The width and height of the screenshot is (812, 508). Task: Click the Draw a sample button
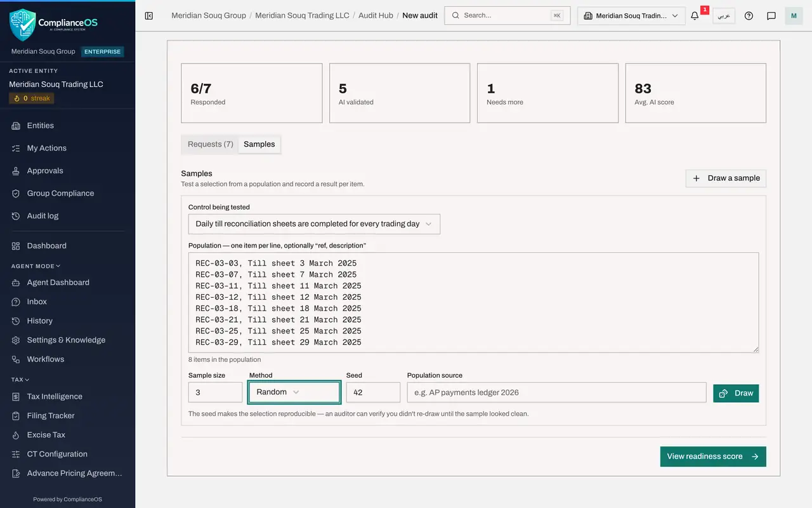click(x=726, y=178)
